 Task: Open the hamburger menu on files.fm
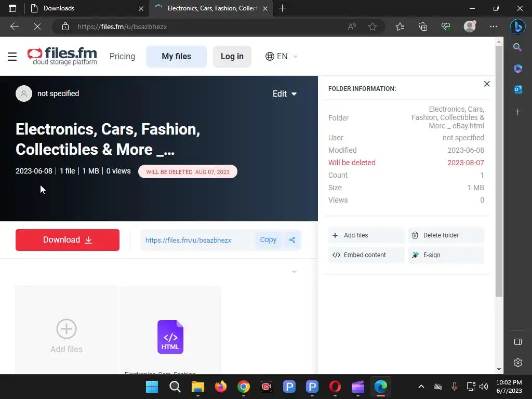click(x=12, y=56)
